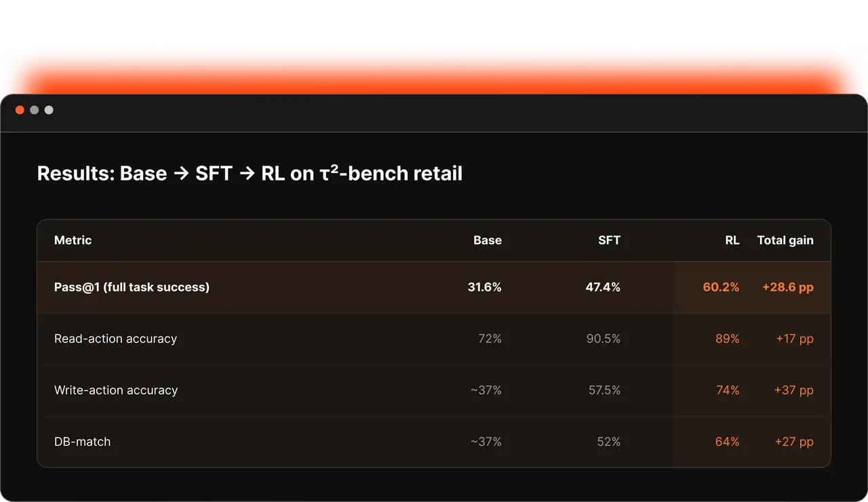Select the Metric column header

coord(73,240)
